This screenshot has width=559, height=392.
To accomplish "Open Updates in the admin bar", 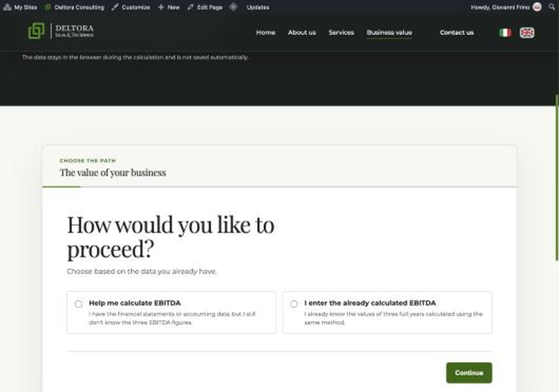I will click(x=258, y=7).
